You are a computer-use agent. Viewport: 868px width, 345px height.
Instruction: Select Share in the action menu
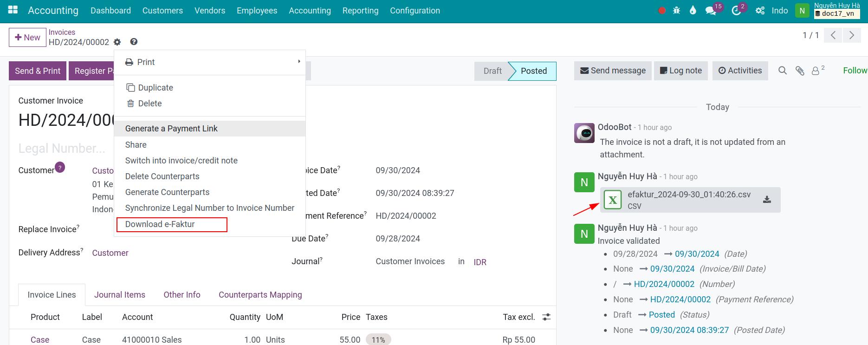210,145
